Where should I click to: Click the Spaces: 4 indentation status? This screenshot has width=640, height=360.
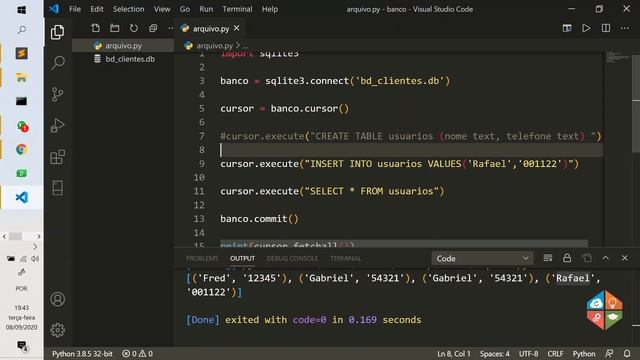pos(495,353)
